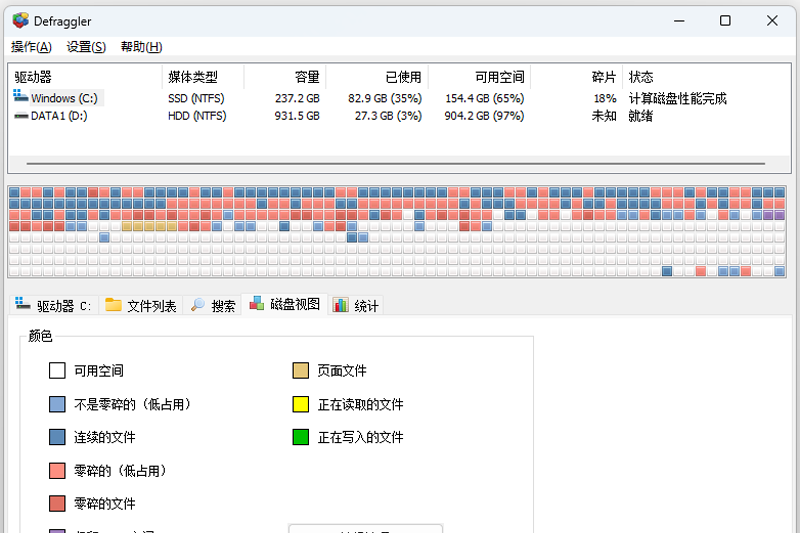The width and height of the screenshot is (800, 533).
Task: Click the Windows (C:) drive icon
Action: (20, 96)
